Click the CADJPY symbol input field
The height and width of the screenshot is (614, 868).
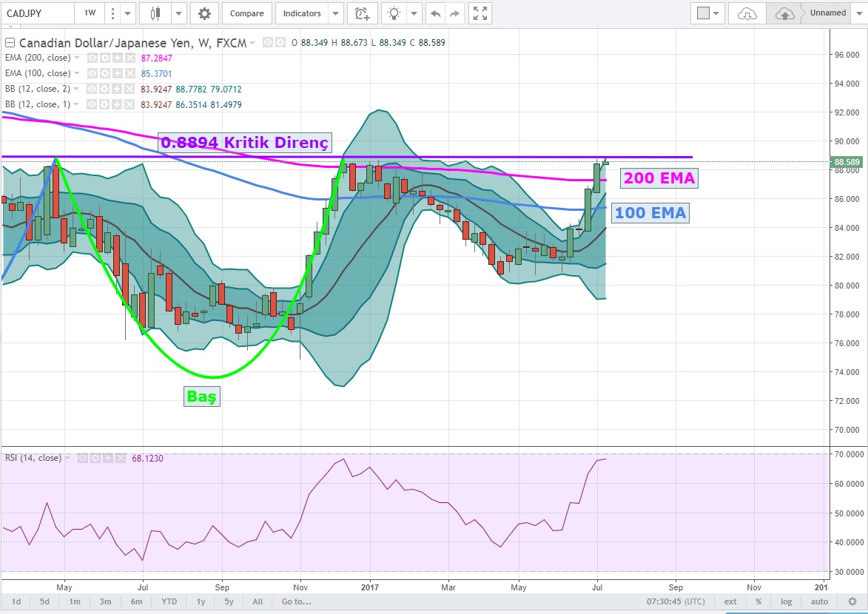(37, 13)
